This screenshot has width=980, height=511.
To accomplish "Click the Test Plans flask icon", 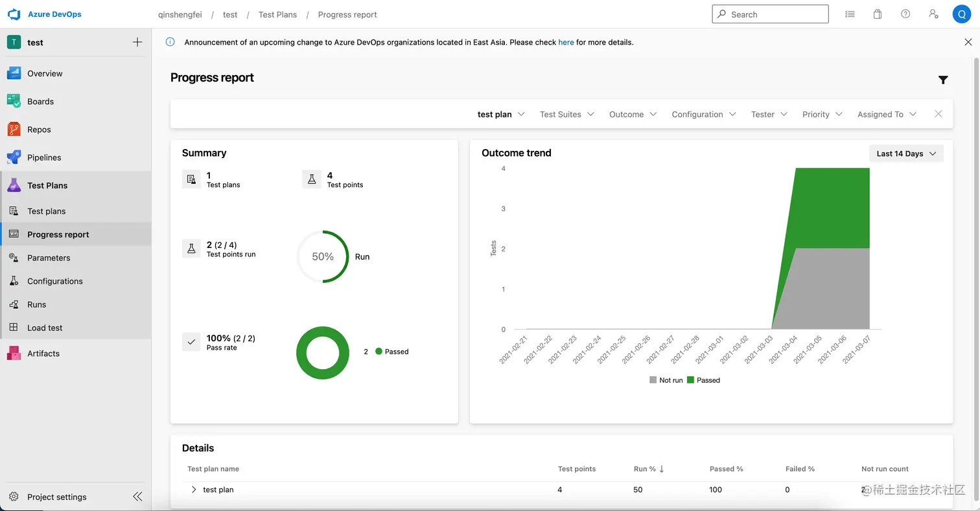I will pos(14,185).
